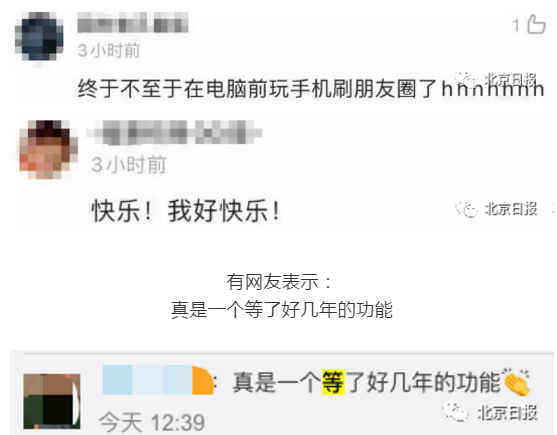The image size is (557, 435).
Task: Select the comment starting with 终于不至于
Action: pos(311,88)
